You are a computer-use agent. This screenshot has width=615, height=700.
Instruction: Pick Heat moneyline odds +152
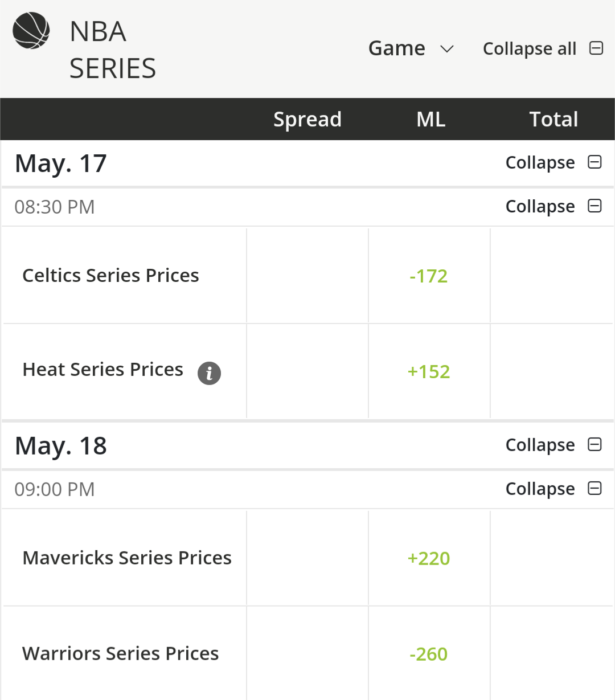tap(429, 372)
